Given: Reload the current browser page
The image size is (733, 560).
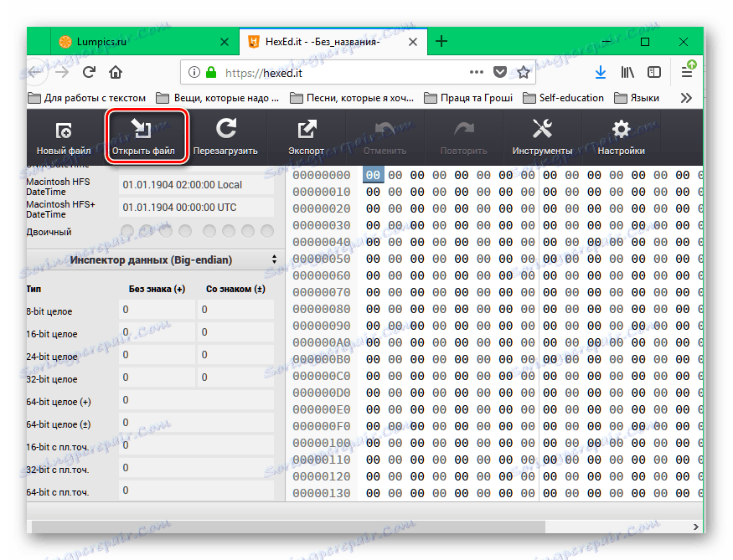Looking at the screenshot, I should pyautogui.click(x=89, y=72).
